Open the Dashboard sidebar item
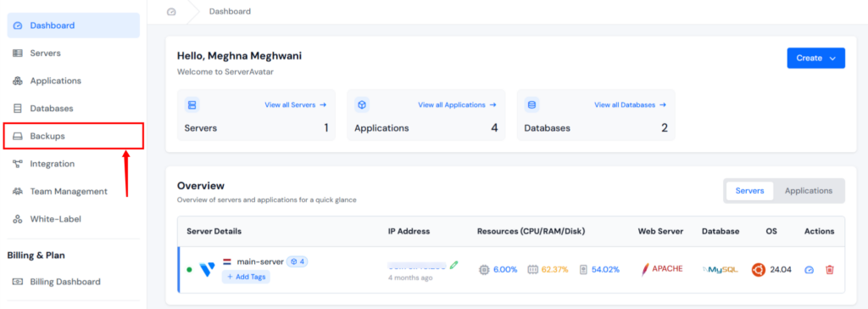Image resolution: width=868 pixels, height=309 pixels. tap(73, 25)
